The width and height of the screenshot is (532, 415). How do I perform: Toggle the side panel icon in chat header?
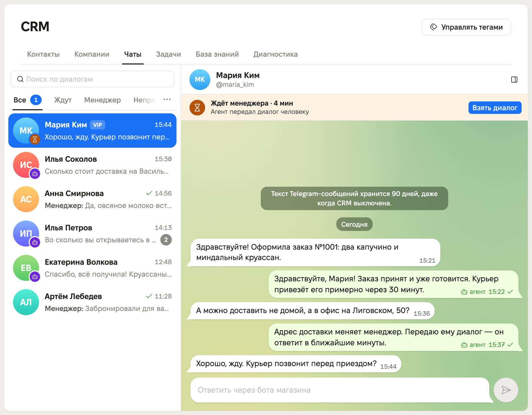(514, 79)
